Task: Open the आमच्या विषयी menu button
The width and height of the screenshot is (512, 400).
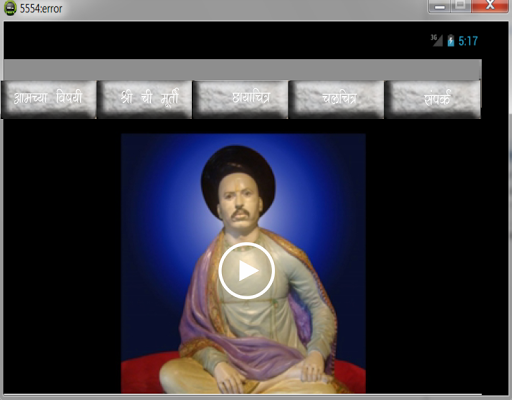Action: tap(49, 99)
